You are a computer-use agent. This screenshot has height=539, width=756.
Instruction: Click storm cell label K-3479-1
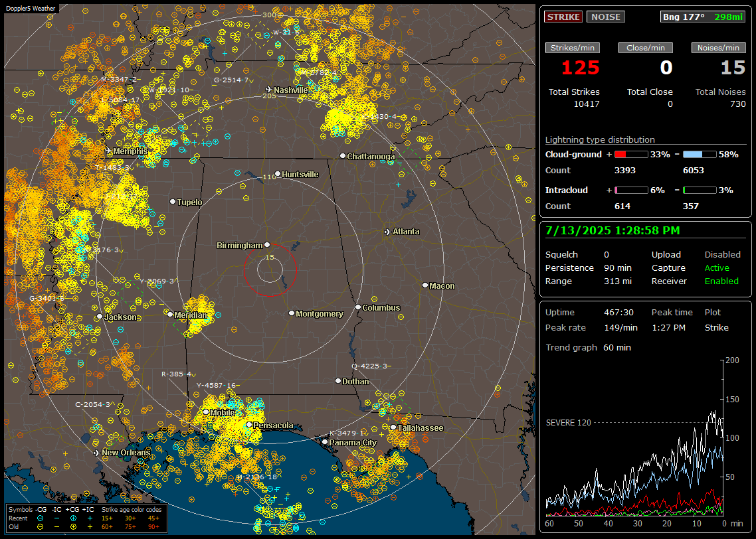tap(347, 433)
